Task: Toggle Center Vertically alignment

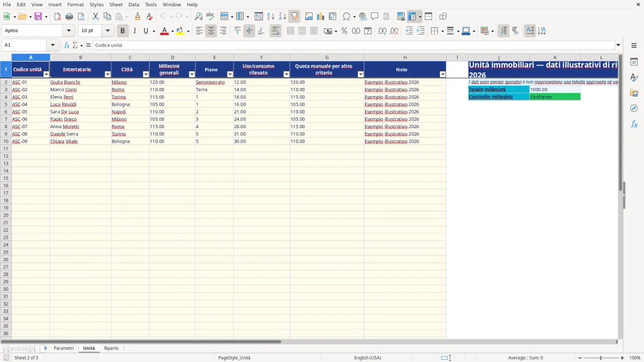Action: coord(249,31)
